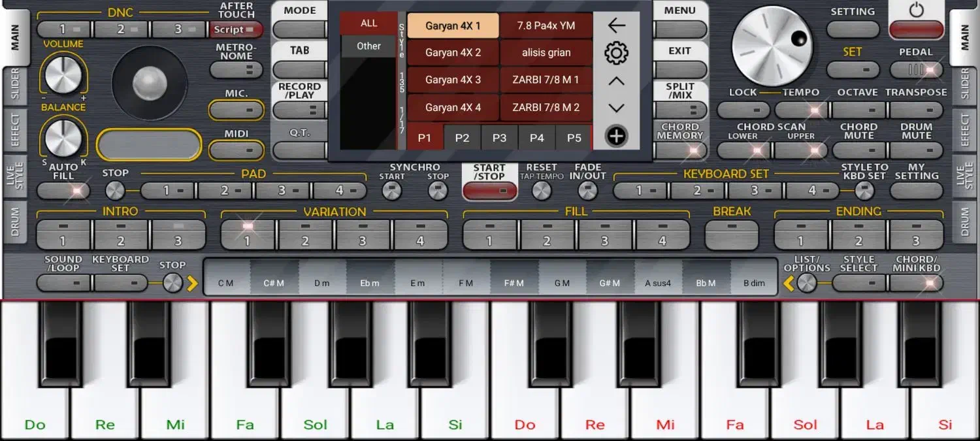Open the EFFECT tab on left side
Image resolution: width=980 pixels, height=441 pixels.
(x=15, y=129)
